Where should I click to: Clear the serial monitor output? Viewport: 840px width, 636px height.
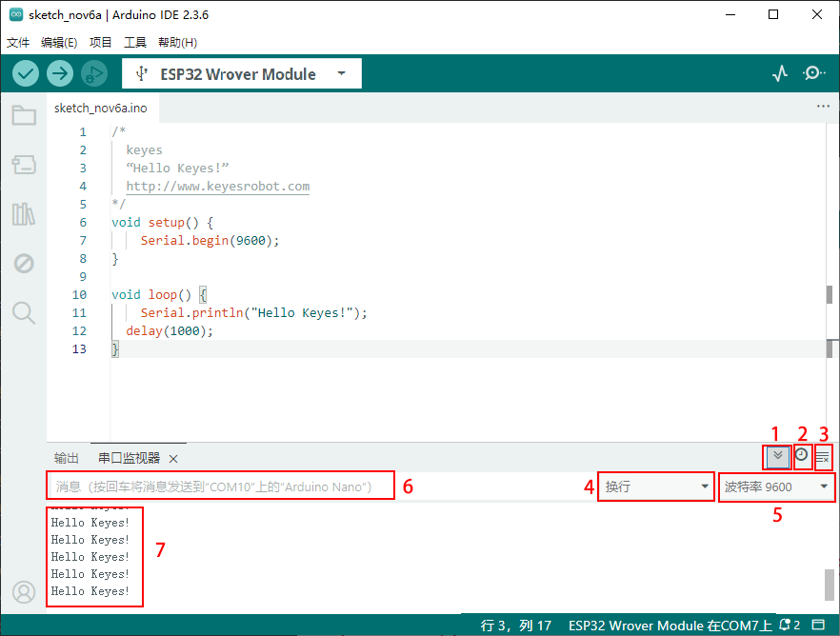pyautogui.click(x=823, y=458)
